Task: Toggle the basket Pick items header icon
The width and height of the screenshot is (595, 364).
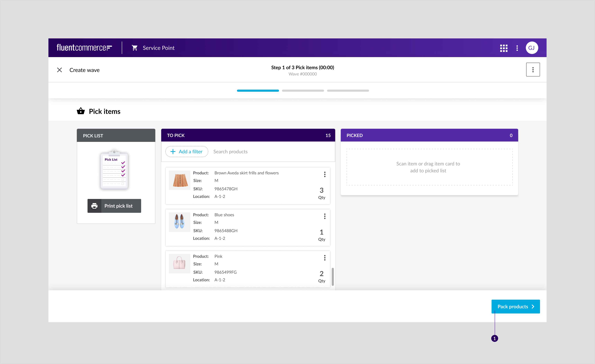Action: (x=81, y=111)
